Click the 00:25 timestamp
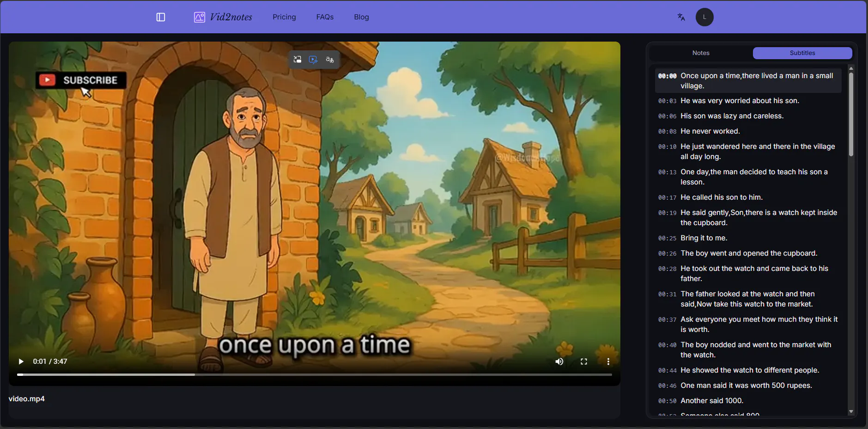This screenshot has height=429, width=868. point(667,239)
